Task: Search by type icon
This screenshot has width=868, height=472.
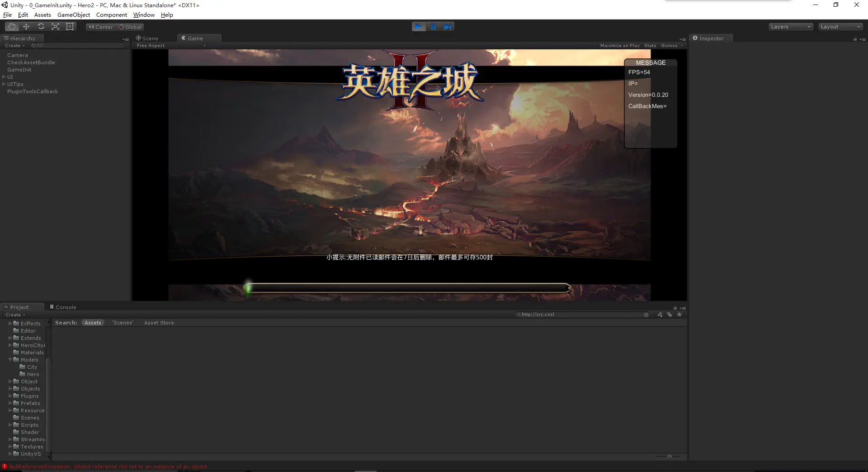Action: tap(660, 315)
